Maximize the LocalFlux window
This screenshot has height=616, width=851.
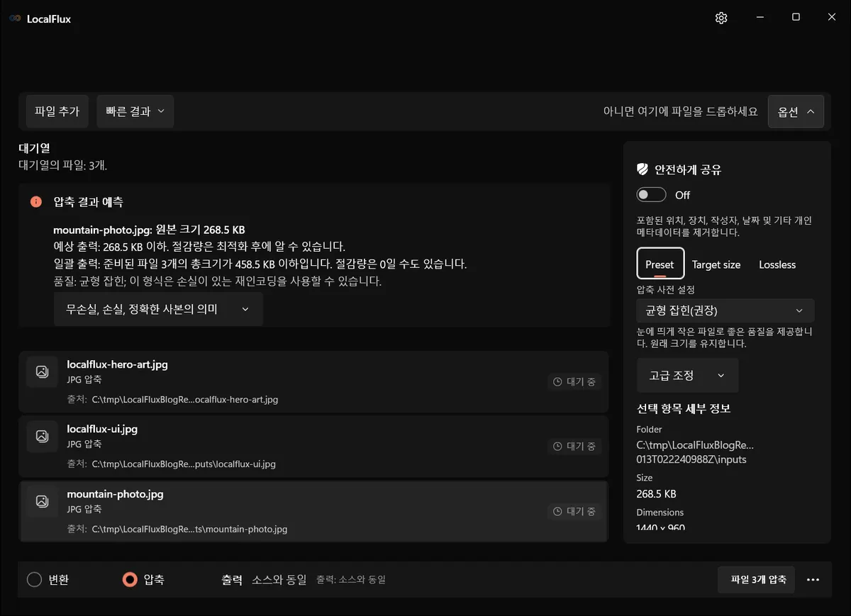click(796, 18)
